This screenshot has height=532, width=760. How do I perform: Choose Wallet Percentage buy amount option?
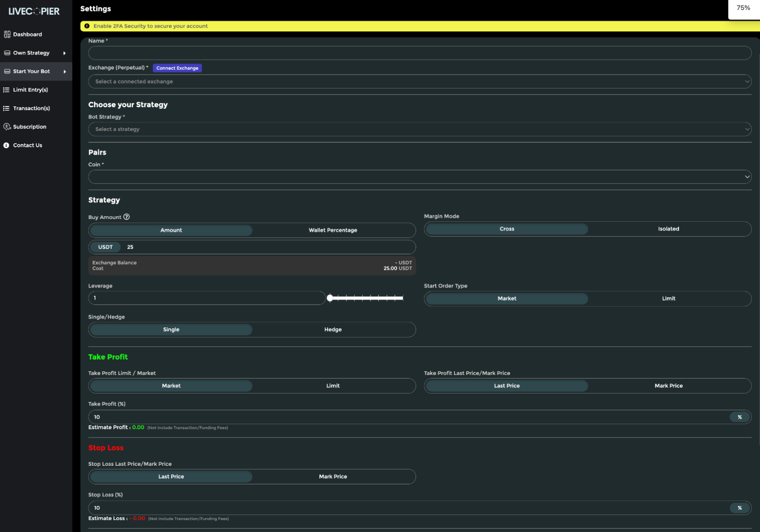(x=333, y=230)
